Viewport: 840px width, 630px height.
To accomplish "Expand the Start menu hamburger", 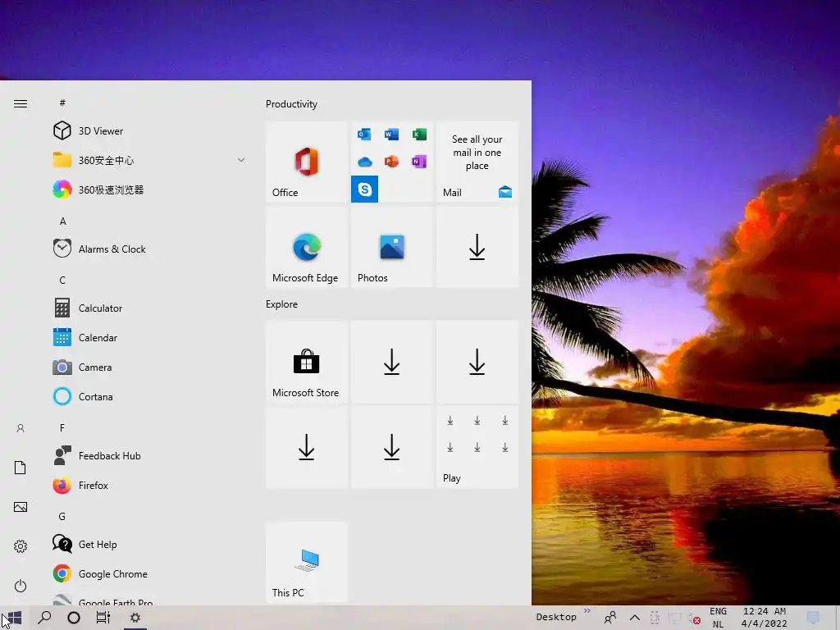I will point(21,104).
